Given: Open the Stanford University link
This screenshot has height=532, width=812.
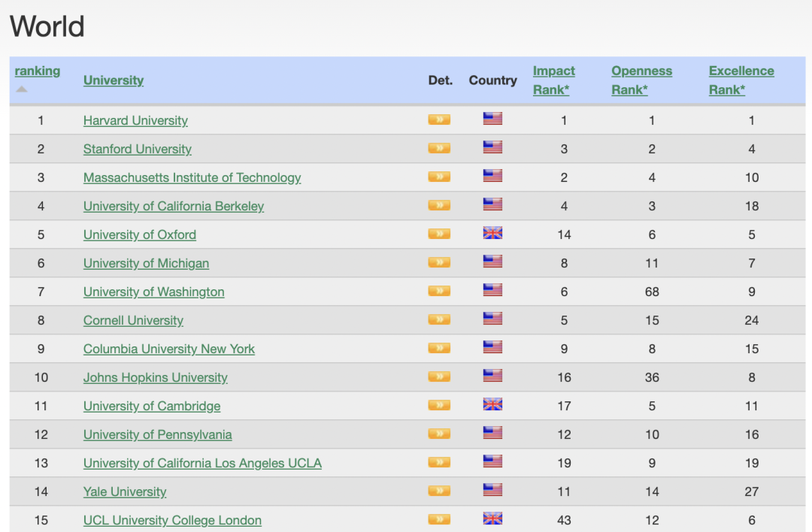Looking at the screenshot, I should pyautogui.click(x=138, y=149).
